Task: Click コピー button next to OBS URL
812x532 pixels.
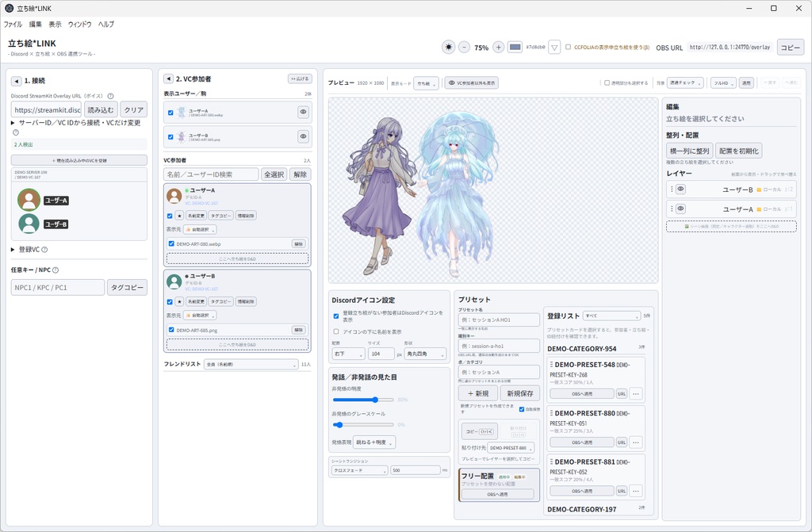Action: [x=791, y=48]
